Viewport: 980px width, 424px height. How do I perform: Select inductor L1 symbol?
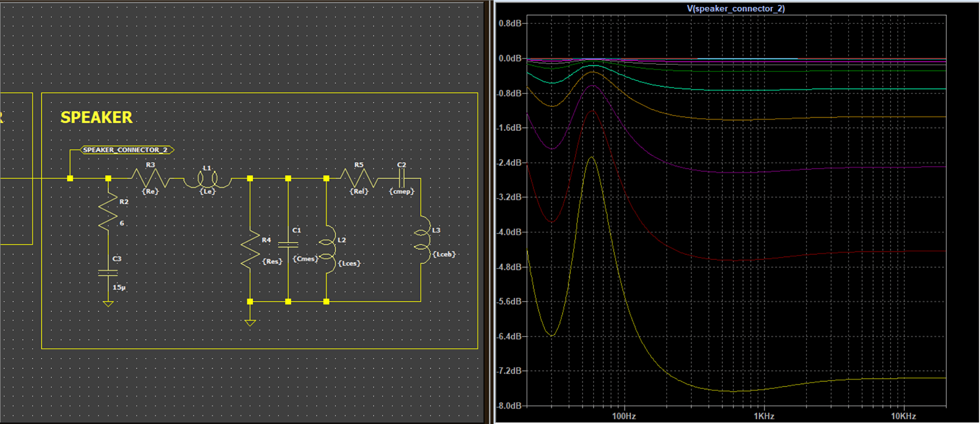[x=207, y=179]
